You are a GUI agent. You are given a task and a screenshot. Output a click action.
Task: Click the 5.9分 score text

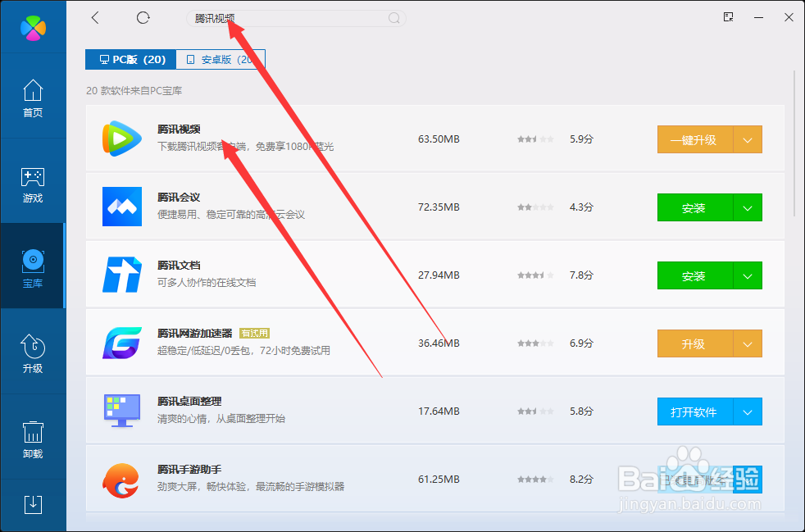581,139
